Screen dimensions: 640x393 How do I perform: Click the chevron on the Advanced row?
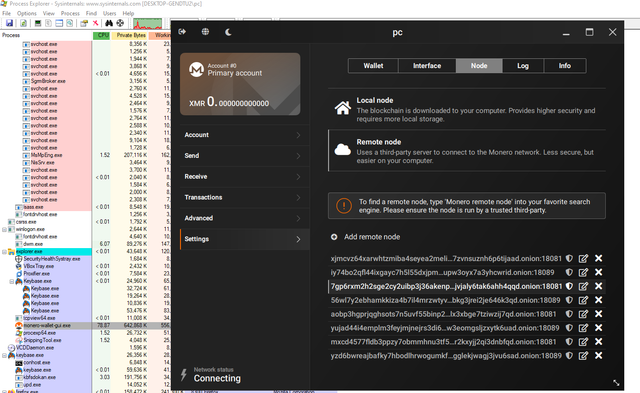298,218
